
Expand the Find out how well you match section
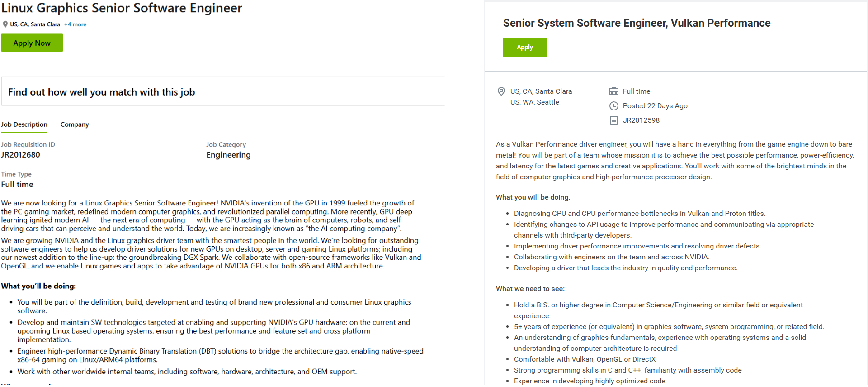point(102,92)
